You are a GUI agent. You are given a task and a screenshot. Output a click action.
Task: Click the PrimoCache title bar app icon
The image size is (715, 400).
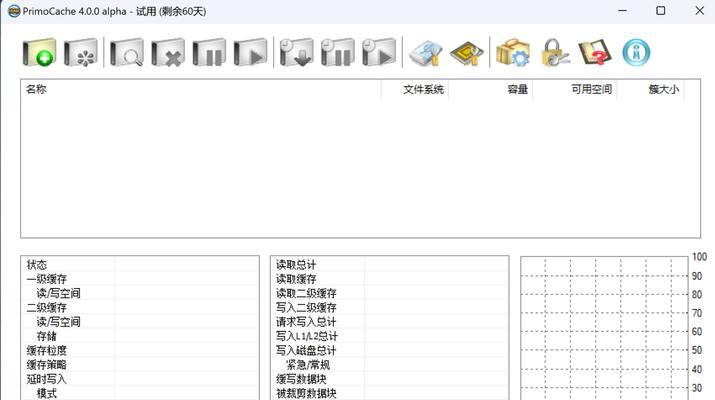[x=14, y=11]
